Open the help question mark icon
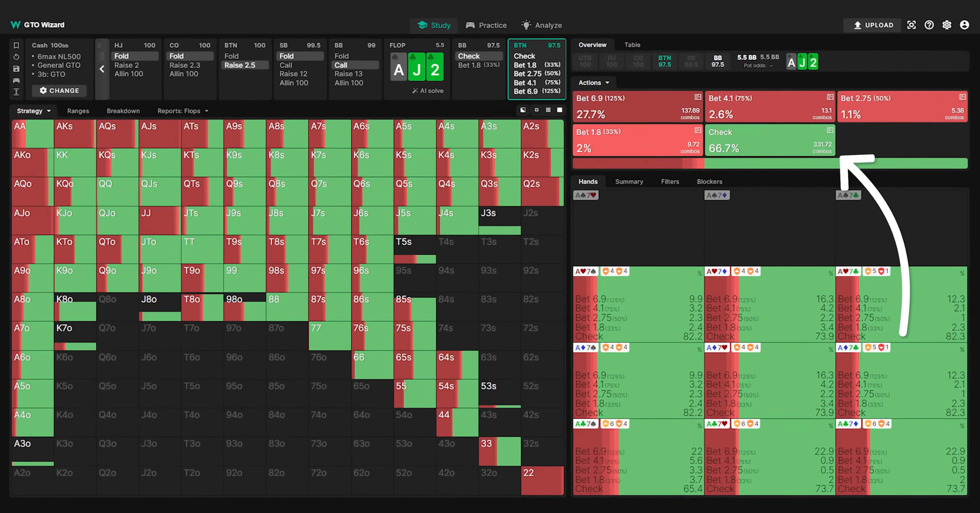Viewport: 980px width, 513px height. 929,25
